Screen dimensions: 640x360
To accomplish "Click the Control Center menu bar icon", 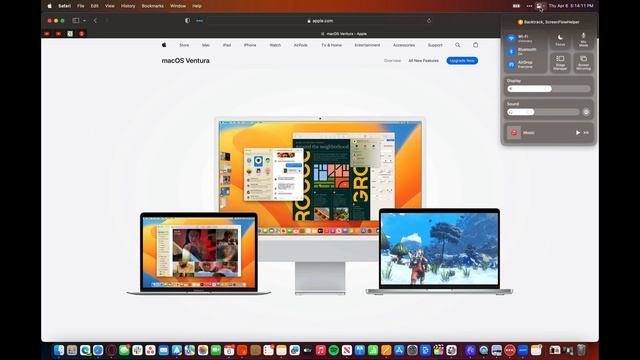I will click(540, 6).
